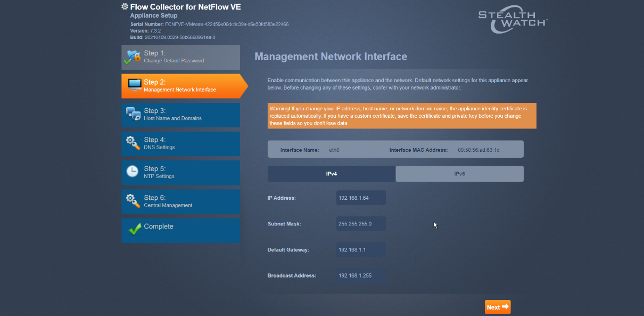Click the Serial Number text

[210, 25]
